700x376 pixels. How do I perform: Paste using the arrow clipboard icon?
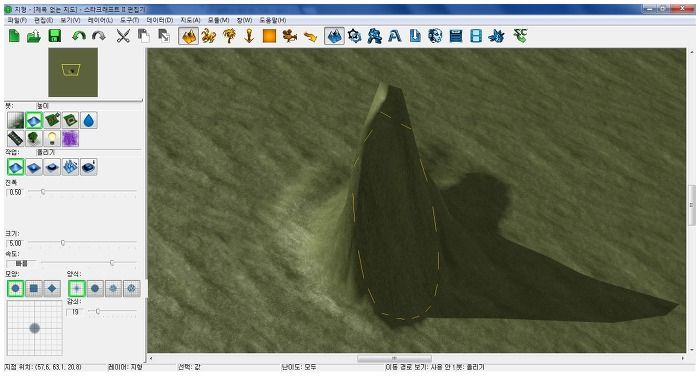click(164, 36)
